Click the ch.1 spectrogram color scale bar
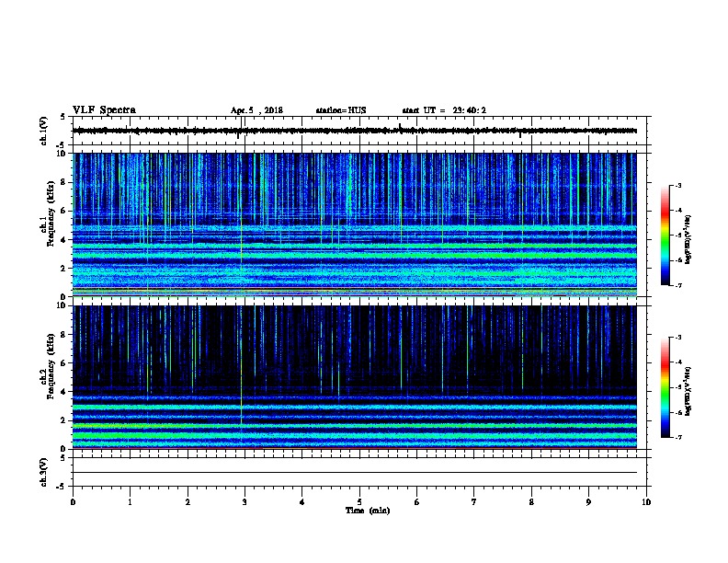 tap(665, 236)
